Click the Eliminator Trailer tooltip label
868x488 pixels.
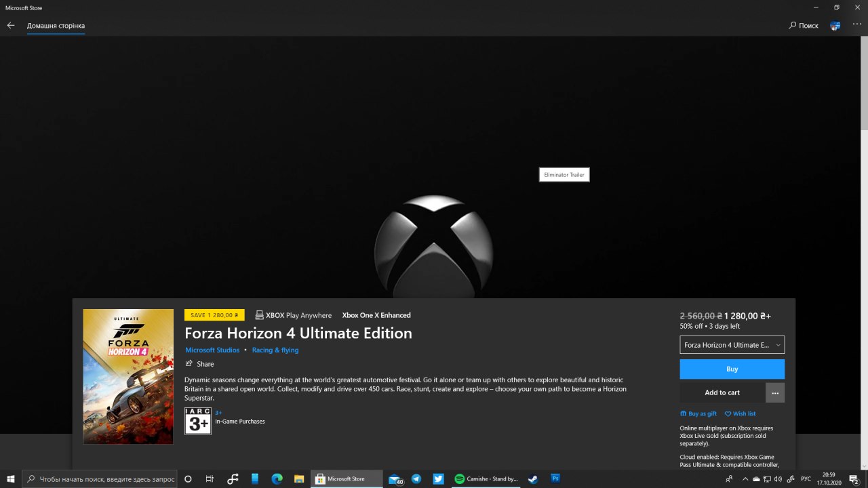pos(564,175)
